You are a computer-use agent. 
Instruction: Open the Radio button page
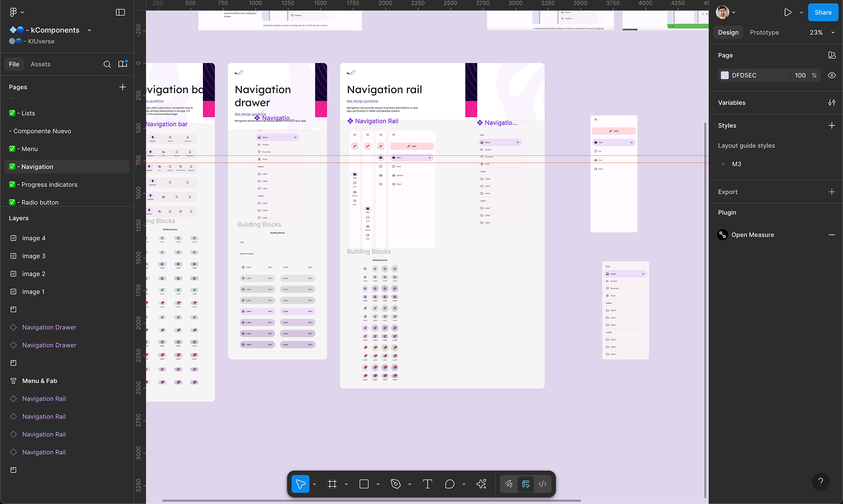tap(67, 202)
